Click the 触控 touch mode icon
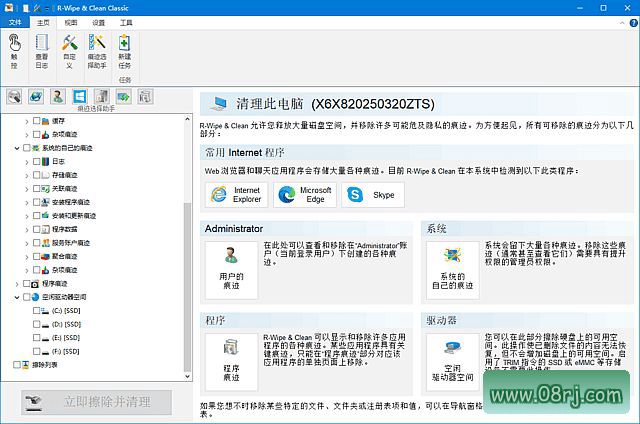Viewport: 640px width, 424px height. click(14, 51)
